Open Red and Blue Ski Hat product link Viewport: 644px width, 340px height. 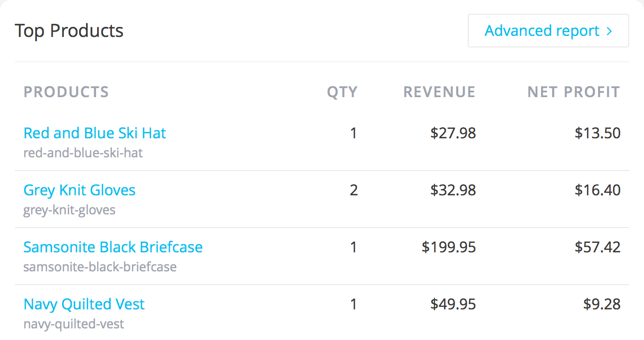click(x=95, y=133)
